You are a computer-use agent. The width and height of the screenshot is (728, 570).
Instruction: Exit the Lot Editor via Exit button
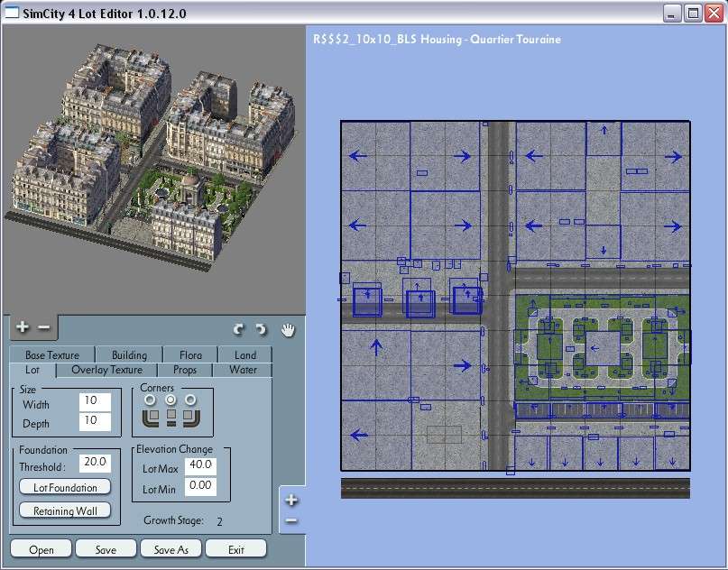click(235, 549)
